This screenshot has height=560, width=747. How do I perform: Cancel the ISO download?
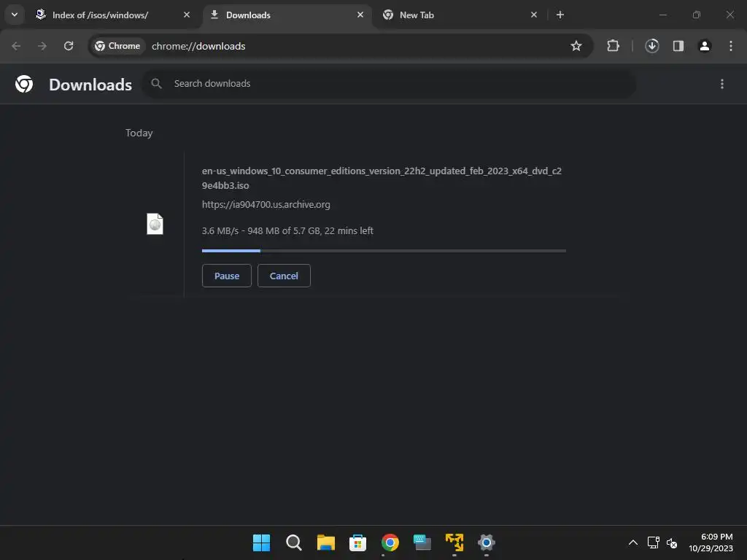click(x=284, y=276)
